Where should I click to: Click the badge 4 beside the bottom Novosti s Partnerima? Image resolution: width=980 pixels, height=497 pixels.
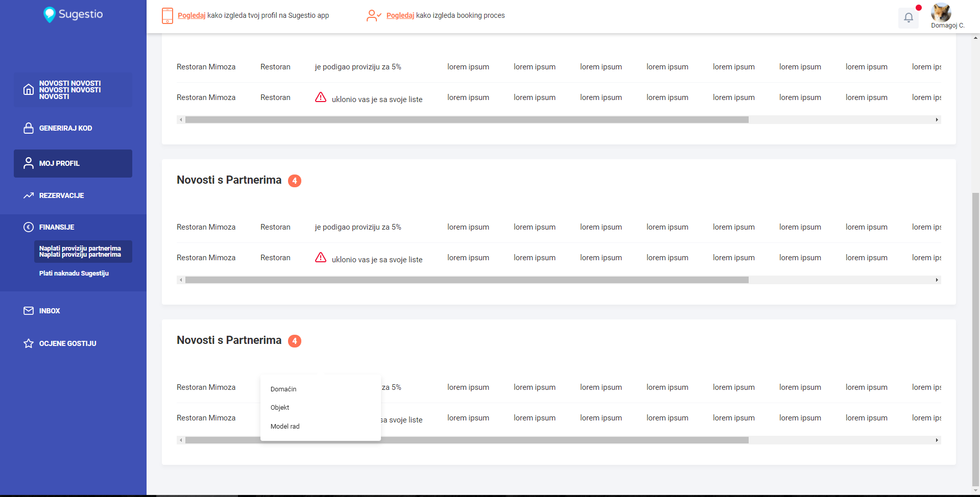coord(295,341)
